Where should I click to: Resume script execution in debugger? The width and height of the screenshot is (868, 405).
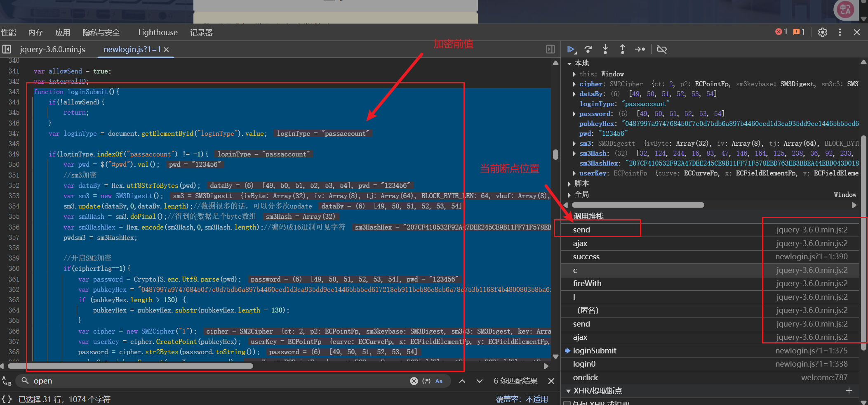571,50
